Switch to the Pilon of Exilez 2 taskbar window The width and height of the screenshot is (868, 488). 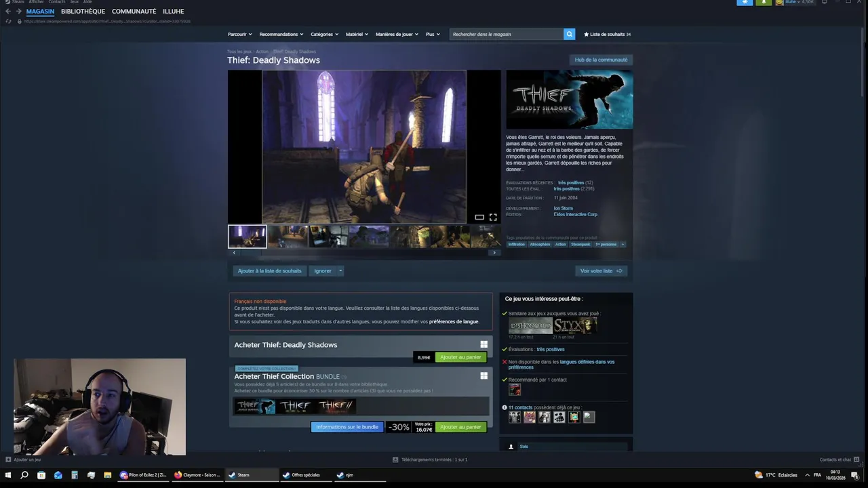pyautogui.click(x=144, y=475)
